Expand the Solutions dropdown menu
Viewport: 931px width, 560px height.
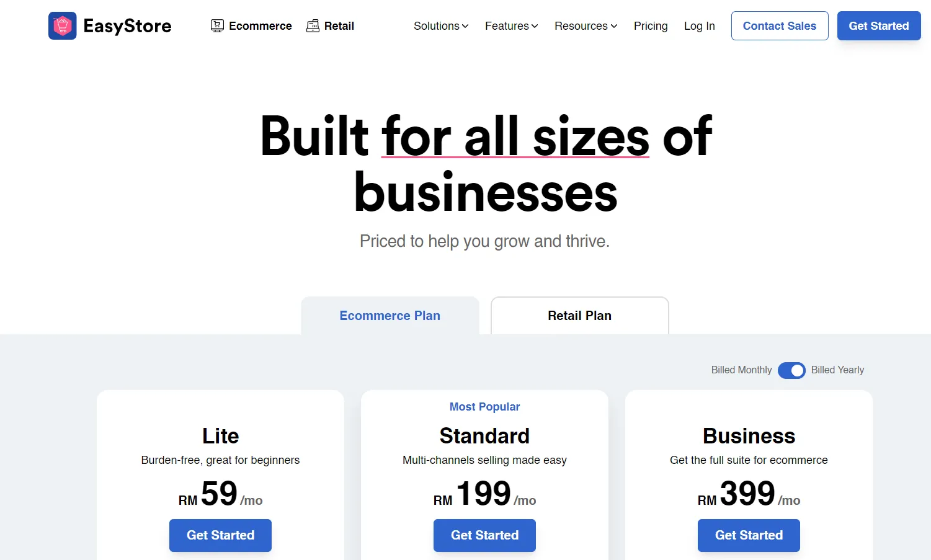(441, 26)
